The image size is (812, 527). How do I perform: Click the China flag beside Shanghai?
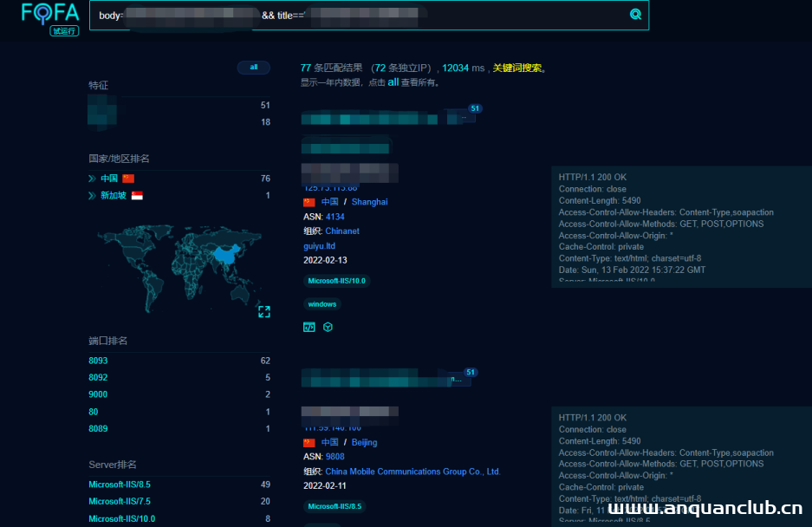[x=309, y=202]
